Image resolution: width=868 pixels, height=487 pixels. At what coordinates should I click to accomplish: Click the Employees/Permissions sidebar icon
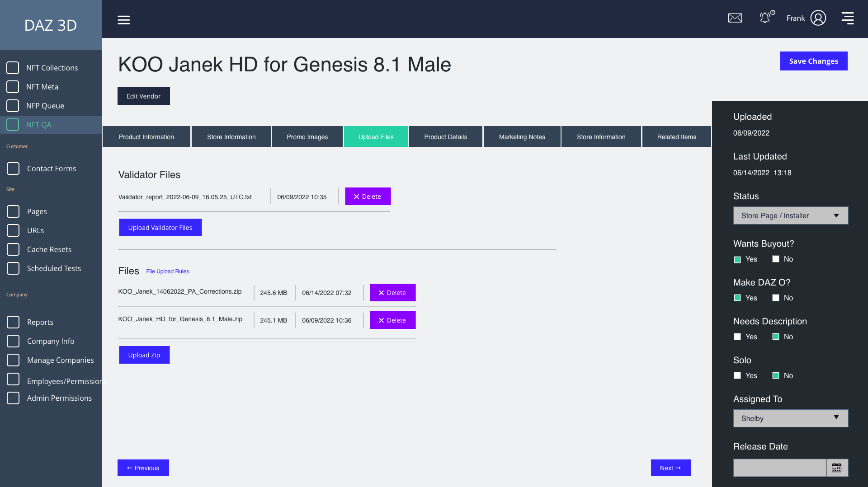point(13,379)
